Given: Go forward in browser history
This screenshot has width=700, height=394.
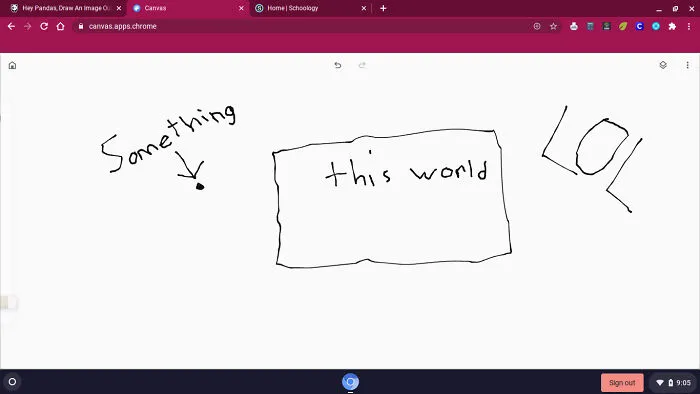Looking at the screenshot, I should tap(28, 26).
